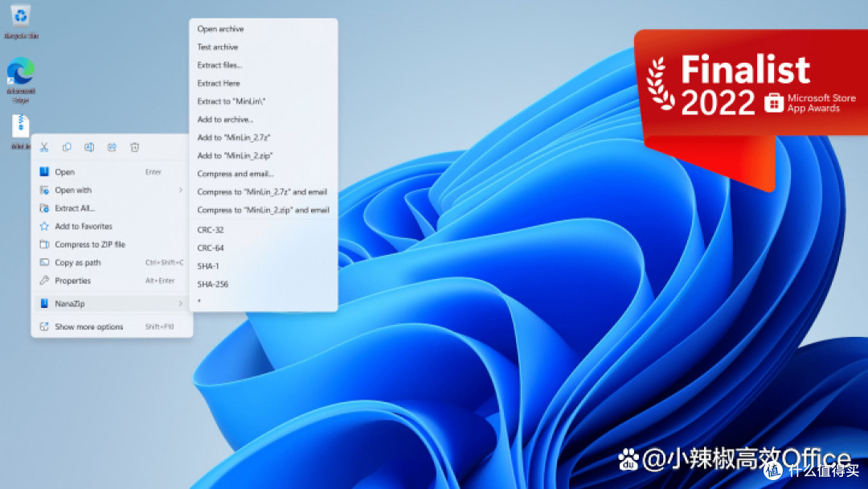Choose Add to archive... entry
This screenshot has height=489, width=868.
pyautogui.click(x=264, y=119)
